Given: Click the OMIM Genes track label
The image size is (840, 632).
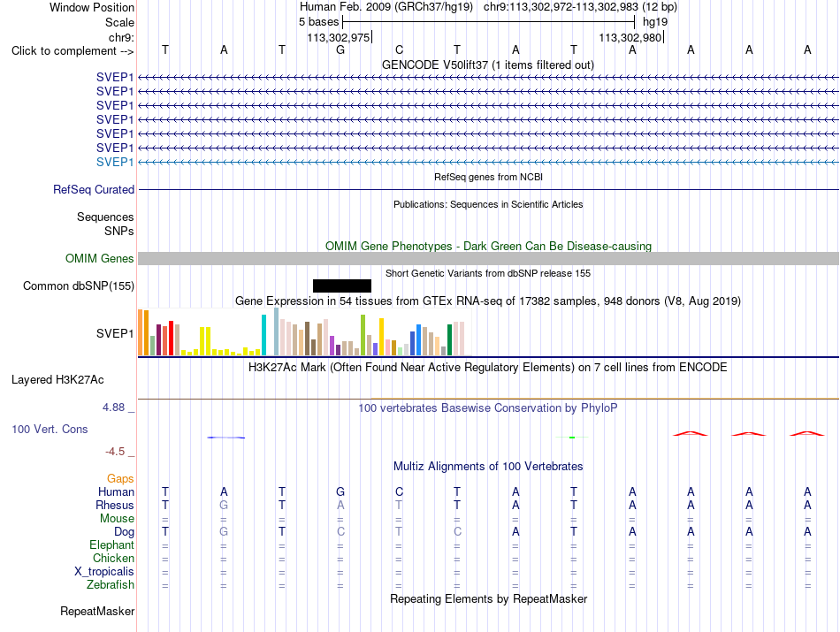Looking at the screenshot, I should (x=100, y=259).
